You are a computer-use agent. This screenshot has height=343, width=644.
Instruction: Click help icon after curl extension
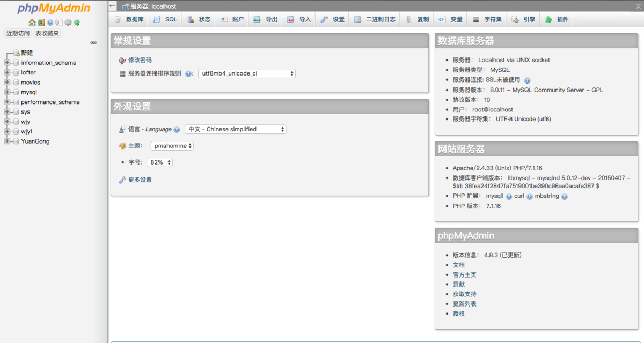coord(530,197)
